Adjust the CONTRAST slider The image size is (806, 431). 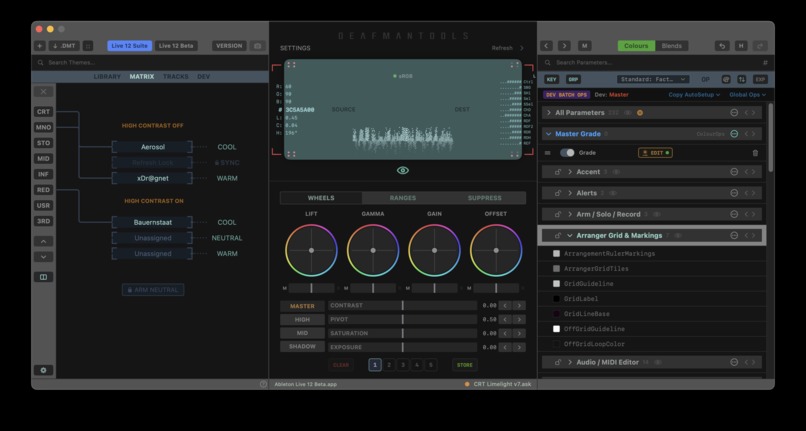pyautogui.click(x=402, y=306)
